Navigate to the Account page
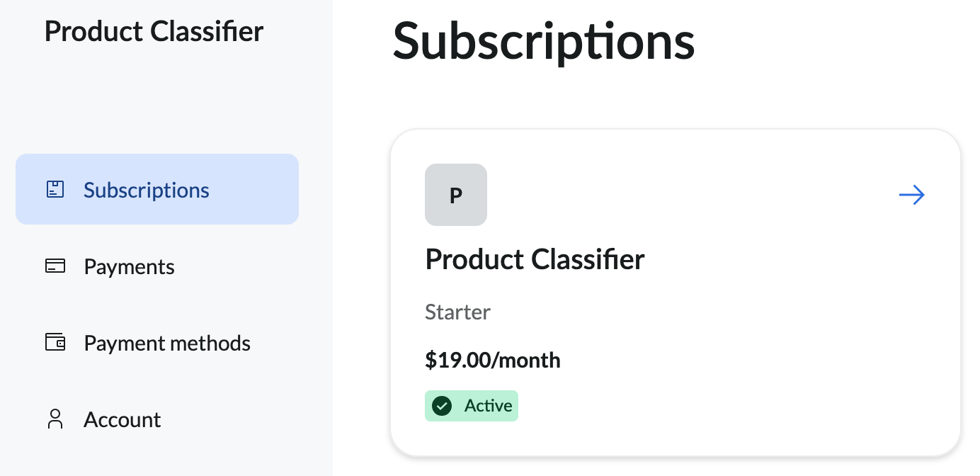Screen dimensions: 980x476 point(122,419)
